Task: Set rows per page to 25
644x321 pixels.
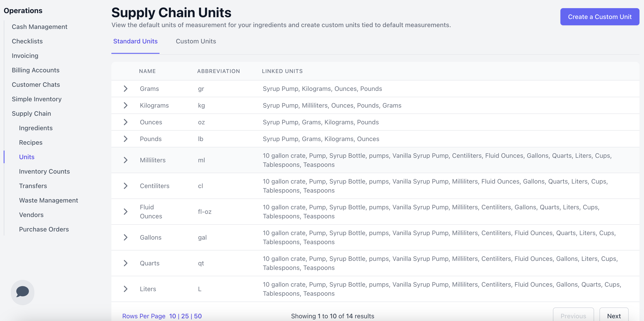Action: click(x=185, y=316)
